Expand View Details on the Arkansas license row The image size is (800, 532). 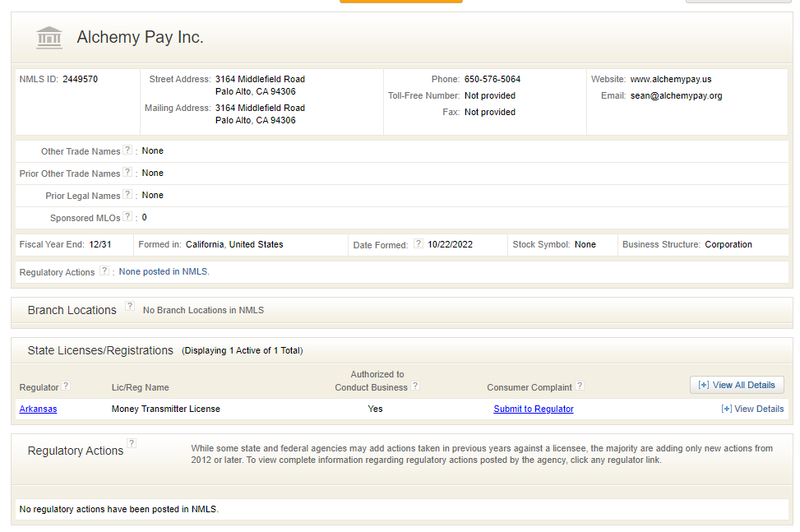[752, 408]
